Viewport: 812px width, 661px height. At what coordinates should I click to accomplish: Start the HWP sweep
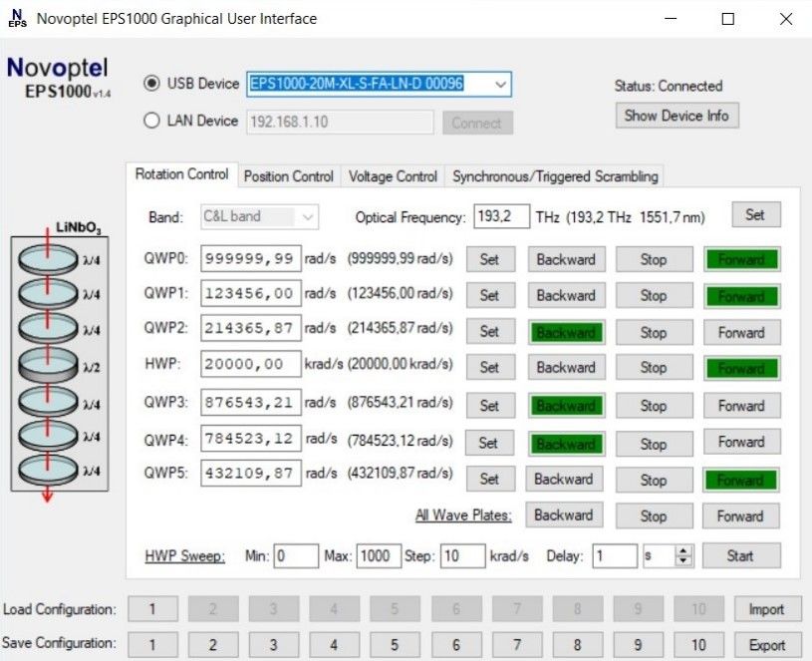[x=741, y=556]
